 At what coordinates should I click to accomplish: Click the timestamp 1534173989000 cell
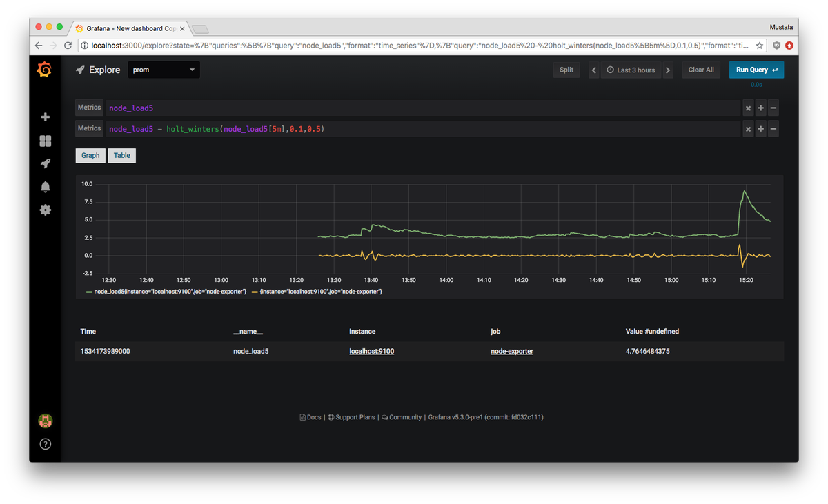(105, 351)
